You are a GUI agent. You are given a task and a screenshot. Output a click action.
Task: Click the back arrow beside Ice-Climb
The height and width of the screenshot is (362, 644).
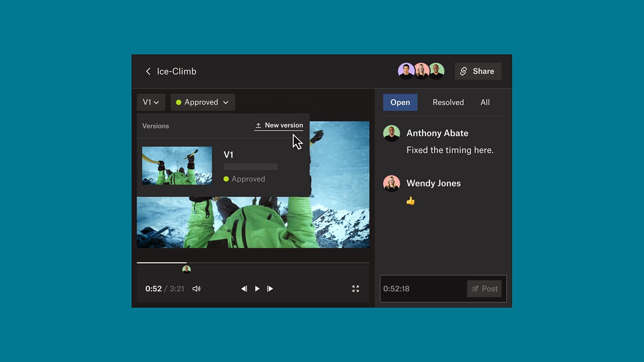[148, 71]
